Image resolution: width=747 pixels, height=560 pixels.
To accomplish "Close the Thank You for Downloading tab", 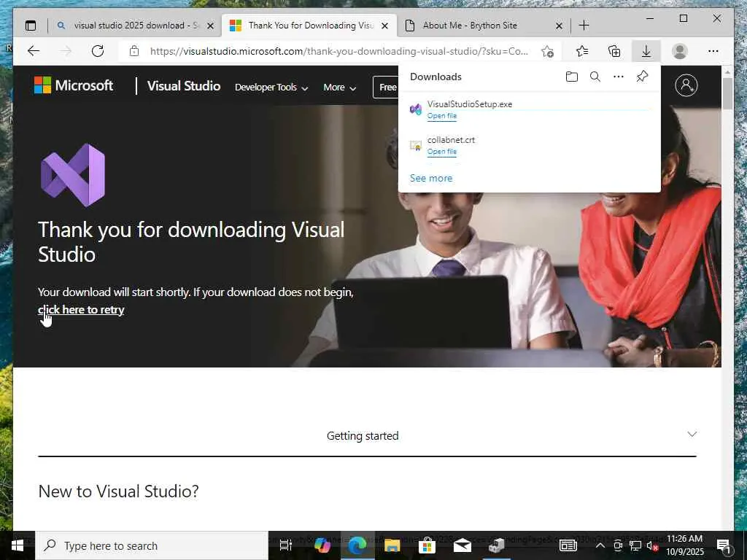I will click(x=385, y=26).
